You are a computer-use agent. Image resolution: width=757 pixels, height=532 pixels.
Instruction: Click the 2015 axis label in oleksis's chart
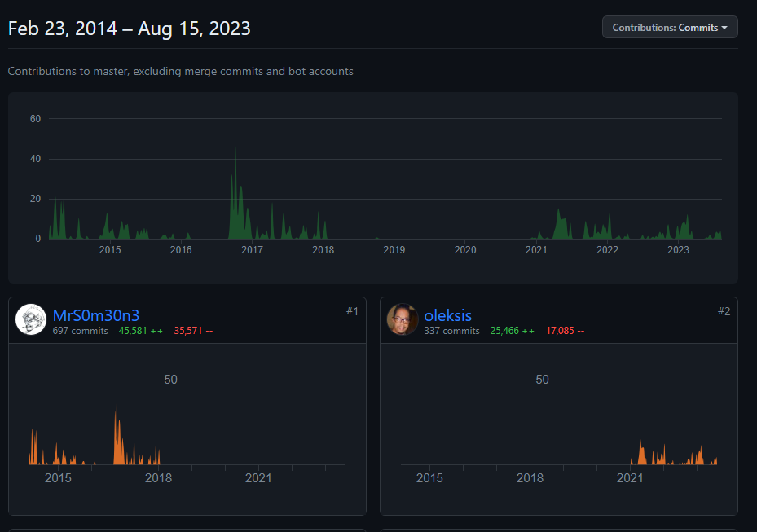(x=429, y=478)
